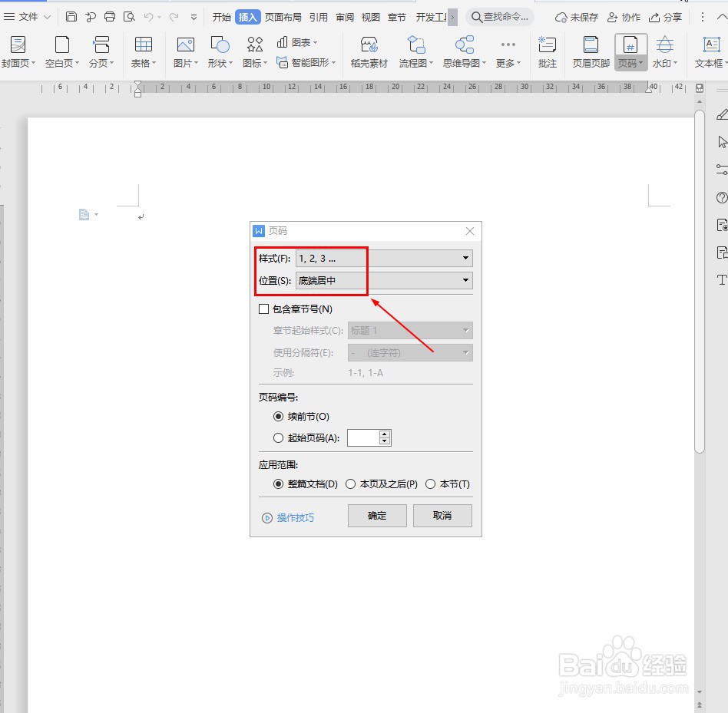This screenshot has width=728, height=713.
Task: Open the undo history dropdown arrow
Action: tap(159, 17)
